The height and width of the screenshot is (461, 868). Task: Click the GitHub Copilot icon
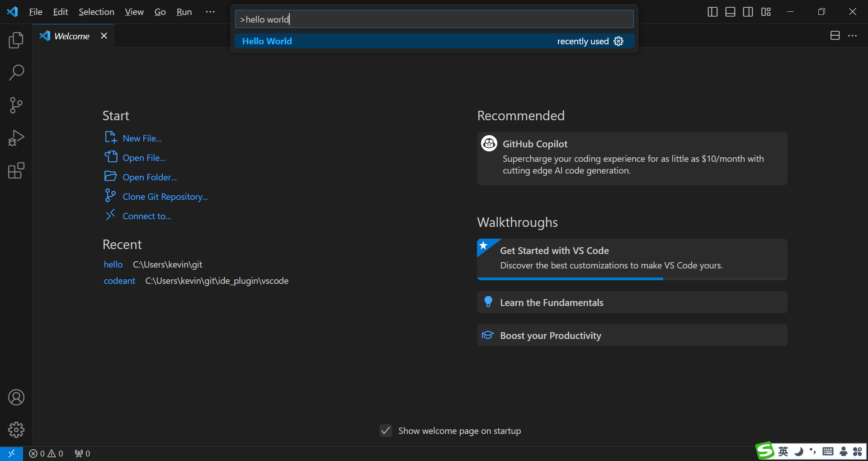(x=489, y=143)
